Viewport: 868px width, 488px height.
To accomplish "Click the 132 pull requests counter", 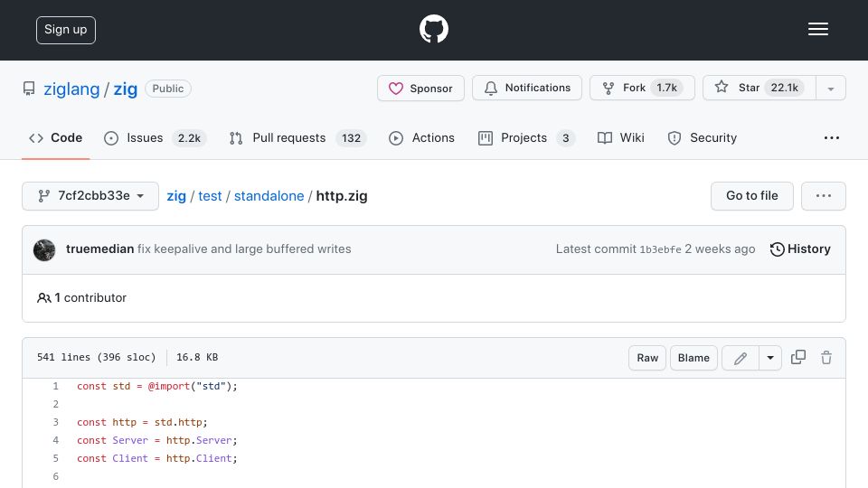I will pyautogui.click(x=351, y=137).
